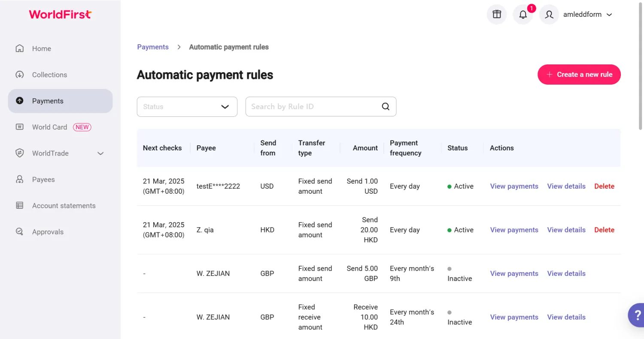
Task: Click the Next checks column header
Action: point(162,148)
